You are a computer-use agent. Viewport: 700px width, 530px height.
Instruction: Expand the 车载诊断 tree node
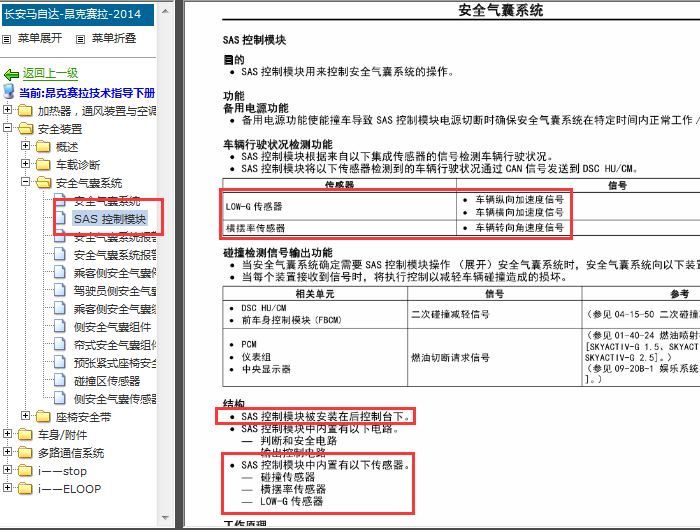click(x=25, y=164)
